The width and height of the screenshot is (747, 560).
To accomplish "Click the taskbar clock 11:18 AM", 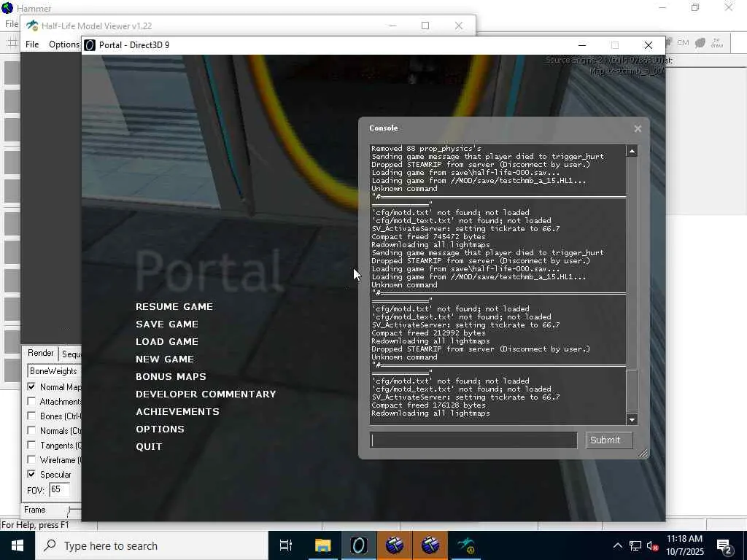I will (684, 539).
